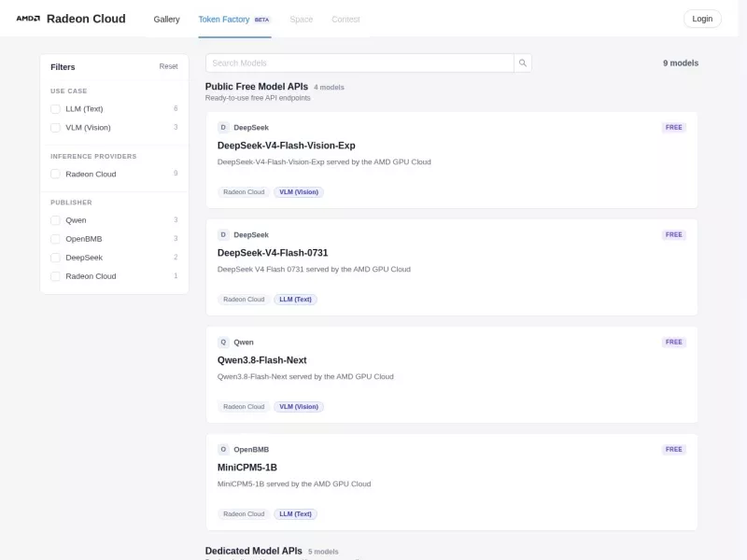Viewport: 747px width, 560px height.
Task: Click the DeepSeek publisher name on the Vision-Exp card
Action: tap(251, 128)
